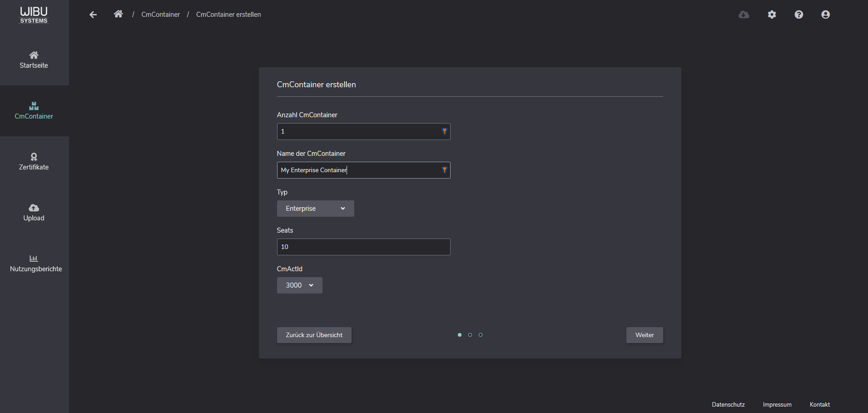Open Zertifikate from the sidebar
868x413 pixels.
point(34,161)
